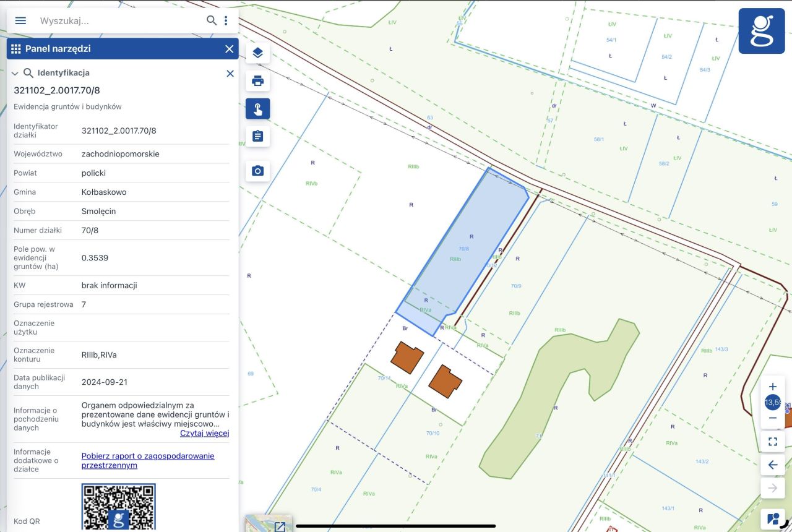
Task: Switch the map to fullscreen extent
Action: (772, 442)
